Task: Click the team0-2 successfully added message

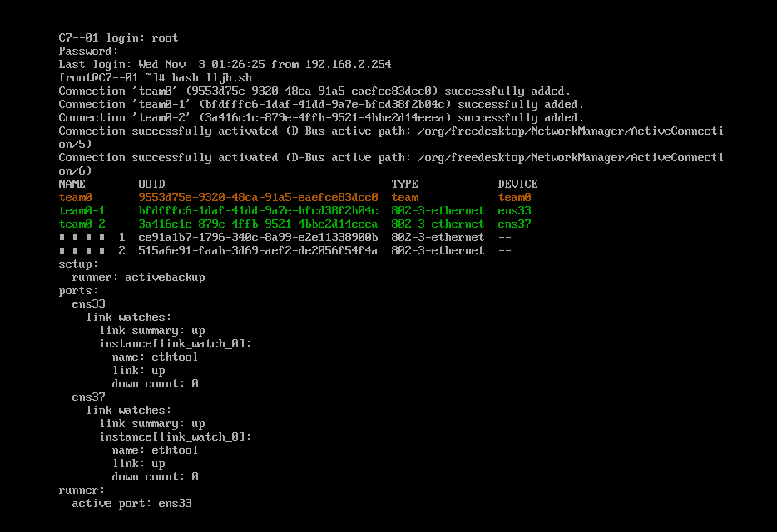Action: coord(321,118)
